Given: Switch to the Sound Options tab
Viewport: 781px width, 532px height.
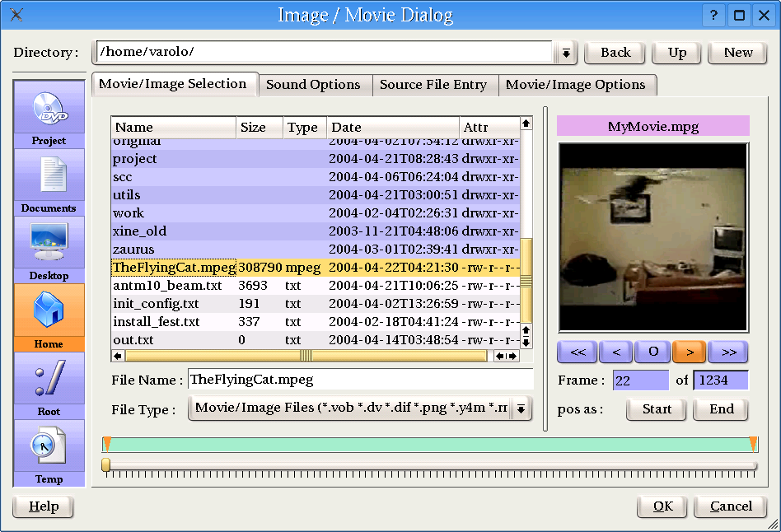Looking at the screenshot, I should 313,85.
